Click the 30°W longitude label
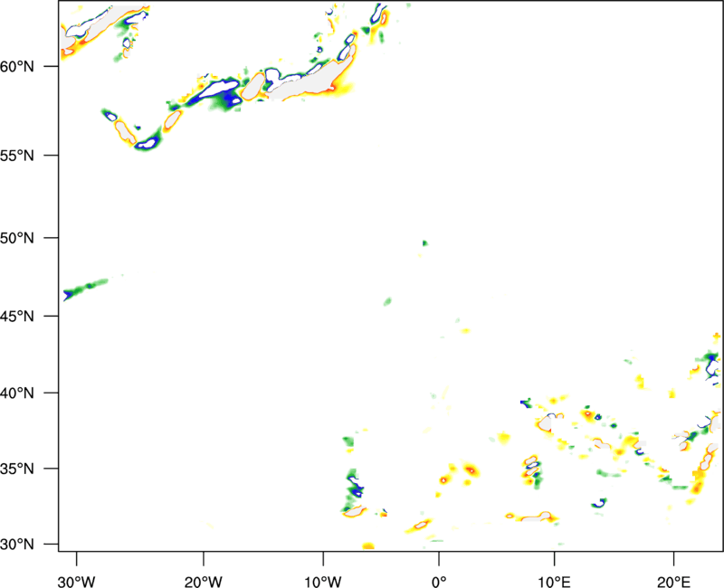This screenshot has height=588, width=724. [77, 582]
